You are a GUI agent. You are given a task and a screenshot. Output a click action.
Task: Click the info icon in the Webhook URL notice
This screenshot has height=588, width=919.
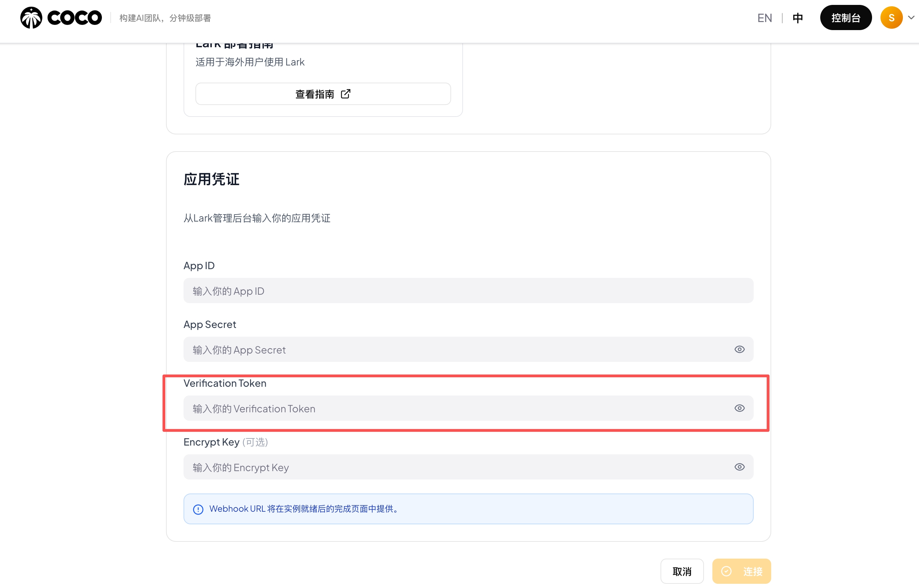(198, 509)
